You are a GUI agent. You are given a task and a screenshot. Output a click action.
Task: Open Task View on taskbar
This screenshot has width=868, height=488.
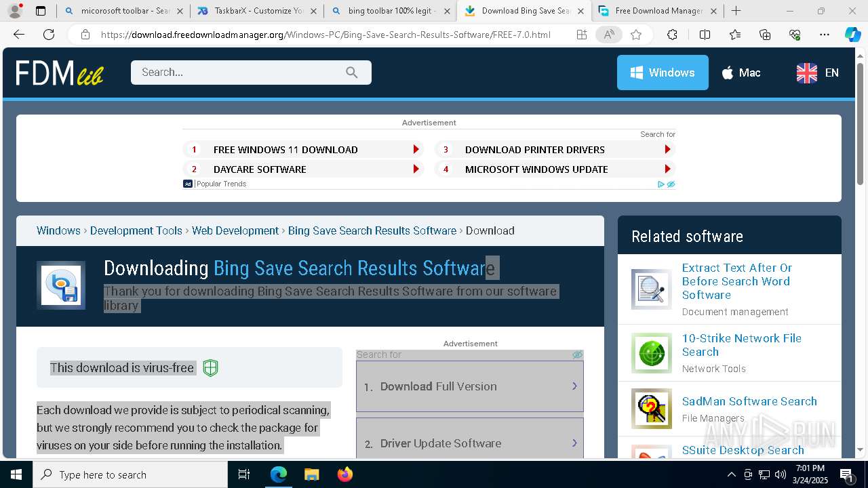tap(244, 474)
